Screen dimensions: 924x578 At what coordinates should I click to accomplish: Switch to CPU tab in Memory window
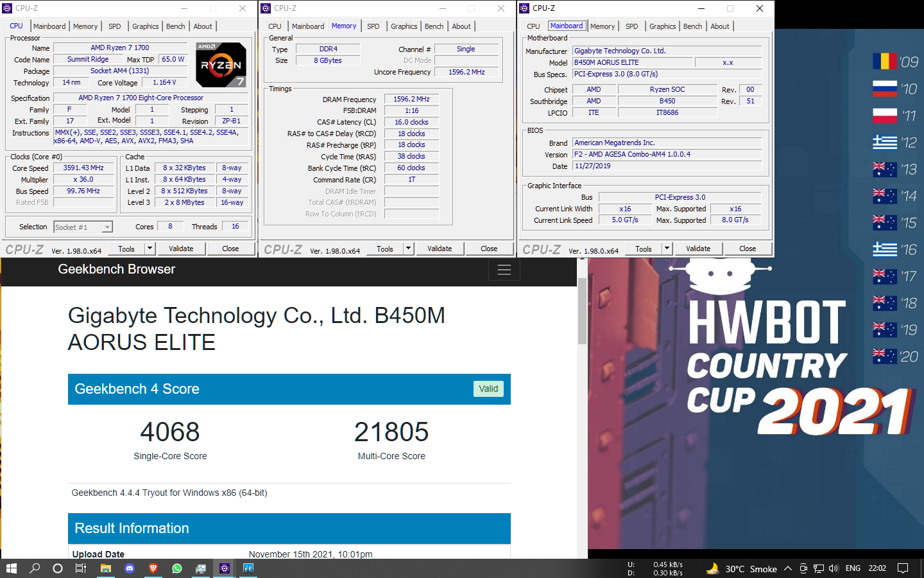(x=275, y=26)
